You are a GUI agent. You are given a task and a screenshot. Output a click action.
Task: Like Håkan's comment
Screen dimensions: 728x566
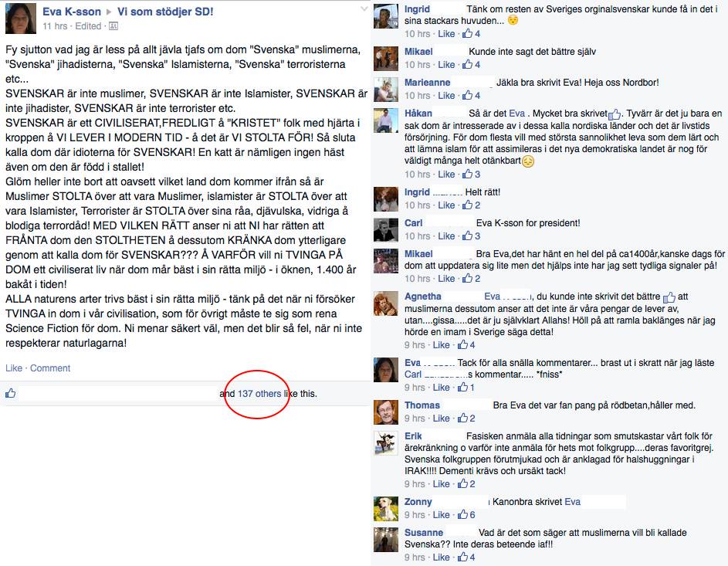click(x=446, y=175)
